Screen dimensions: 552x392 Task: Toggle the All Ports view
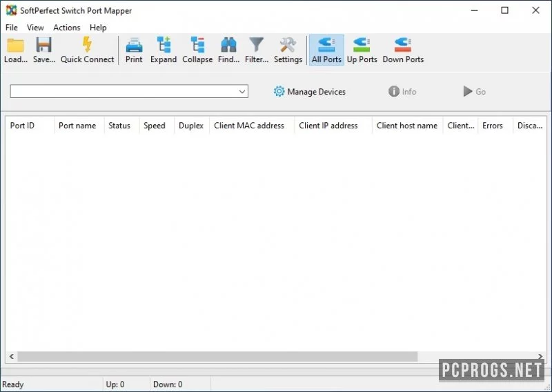[326, 50]
